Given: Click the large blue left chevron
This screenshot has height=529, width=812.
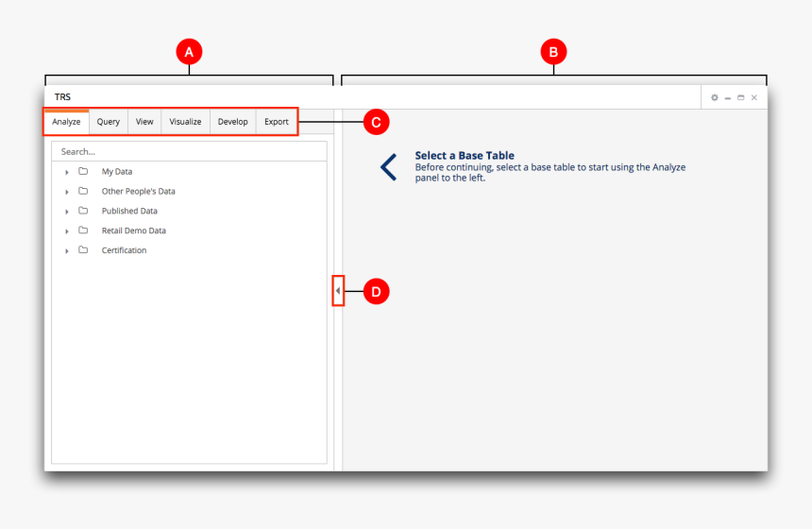Looking at the screenshot, I should click(x=388, y=167).
